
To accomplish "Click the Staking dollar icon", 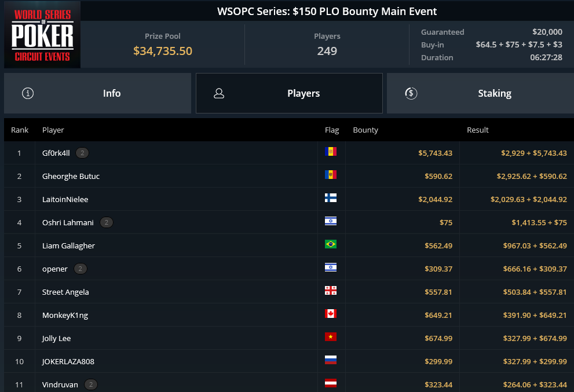I will (x=411, y=93).
